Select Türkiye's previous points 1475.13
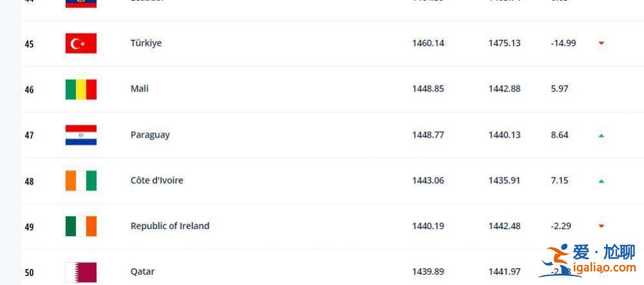This screenshot has height=285, width=644. click(x=504, y=43)
